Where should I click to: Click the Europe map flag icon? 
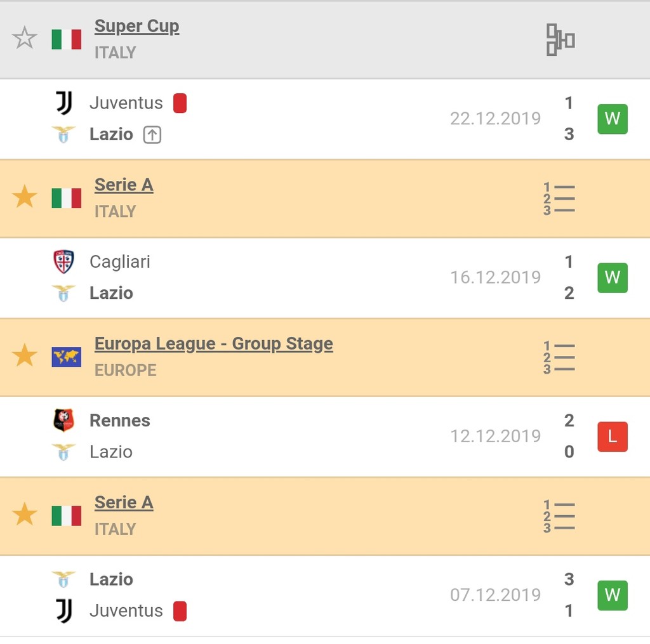coord(67,357)
